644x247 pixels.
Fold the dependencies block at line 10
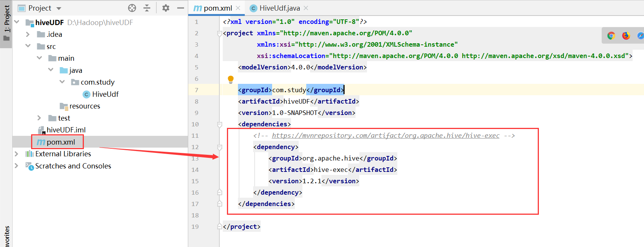(x=219, y=124)
